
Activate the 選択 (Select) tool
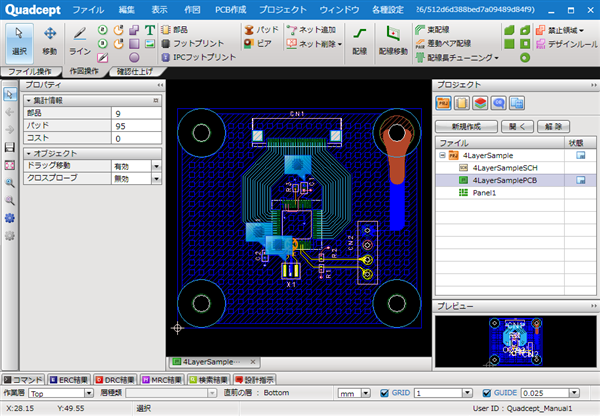[x=19, y=43]
